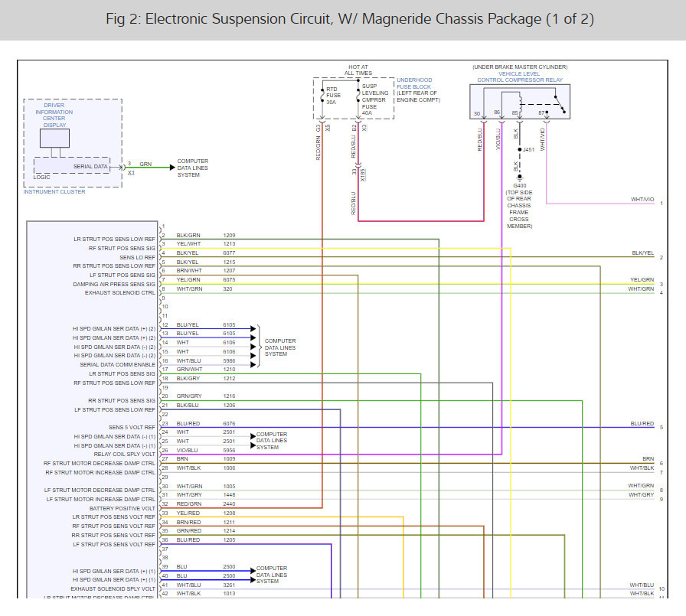686x616 pixels.
Task: Click the YEL/RED 1208 wire label
Action: coord(206,513)
